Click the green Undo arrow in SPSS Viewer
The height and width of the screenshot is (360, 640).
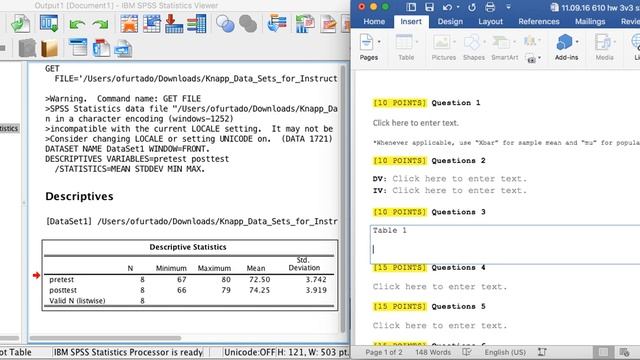[76, 24]
